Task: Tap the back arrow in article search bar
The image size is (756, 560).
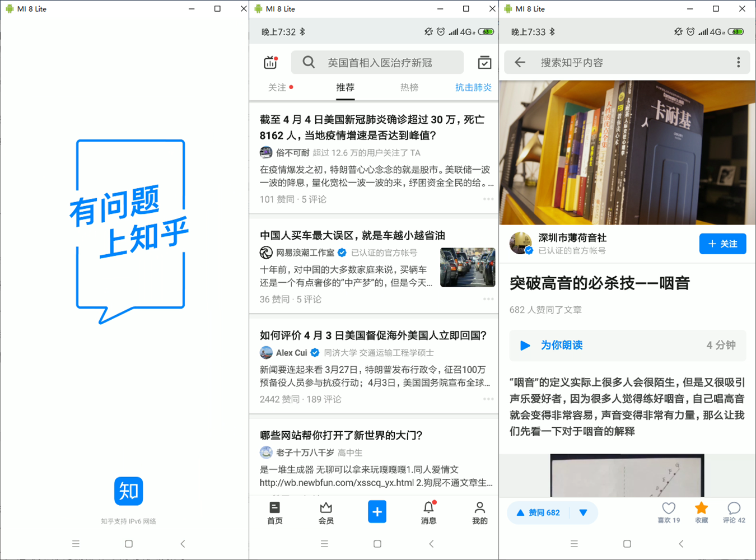Action: click(x=520, y=62)
